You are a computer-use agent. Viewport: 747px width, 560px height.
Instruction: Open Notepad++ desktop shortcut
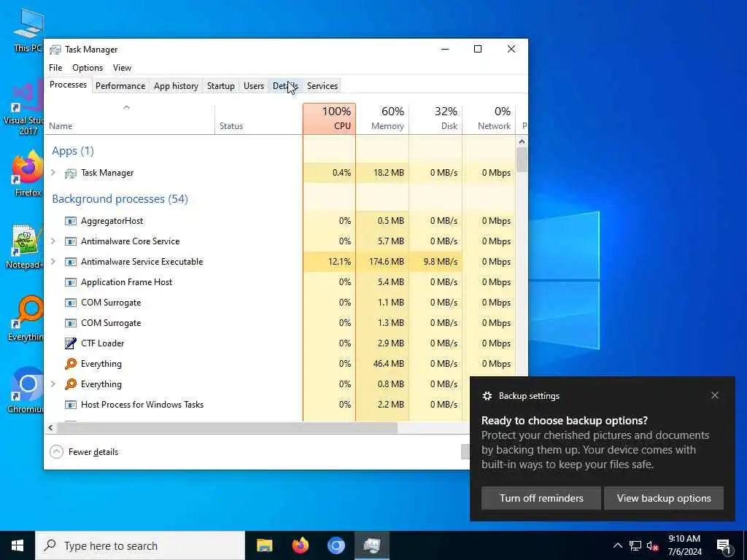(x=25, y=246)
